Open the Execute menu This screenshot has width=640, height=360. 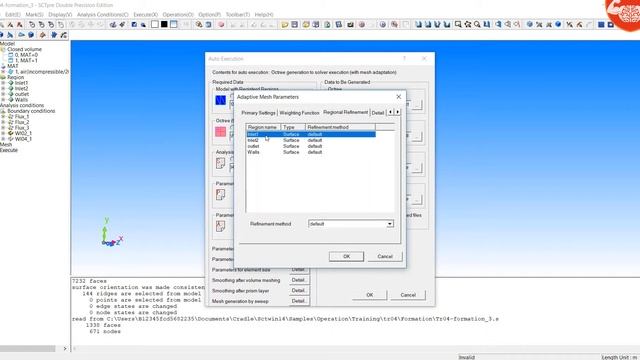pyautogui.click(x=145, y=14)
